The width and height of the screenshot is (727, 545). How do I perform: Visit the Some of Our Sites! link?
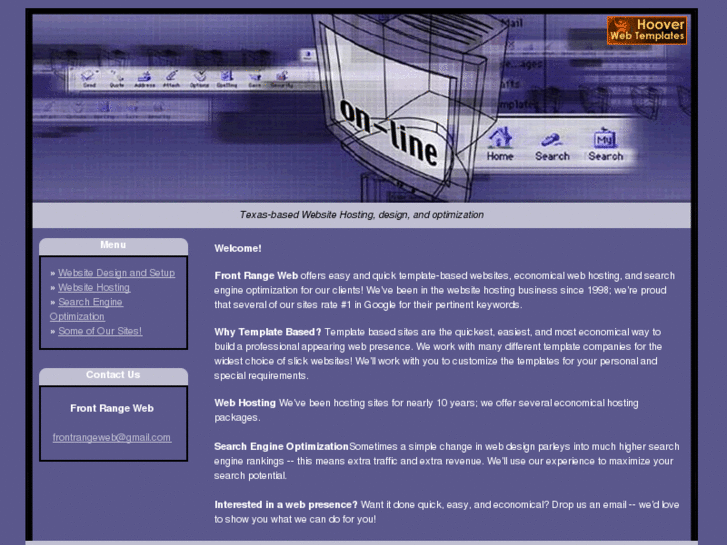click(x=100, y=331)
